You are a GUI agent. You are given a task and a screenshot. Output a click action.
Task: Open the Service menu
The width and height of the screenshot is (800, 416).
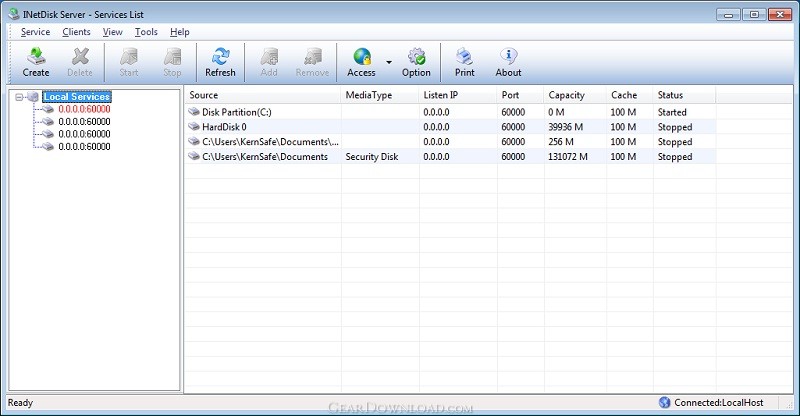tap(35, 32)
